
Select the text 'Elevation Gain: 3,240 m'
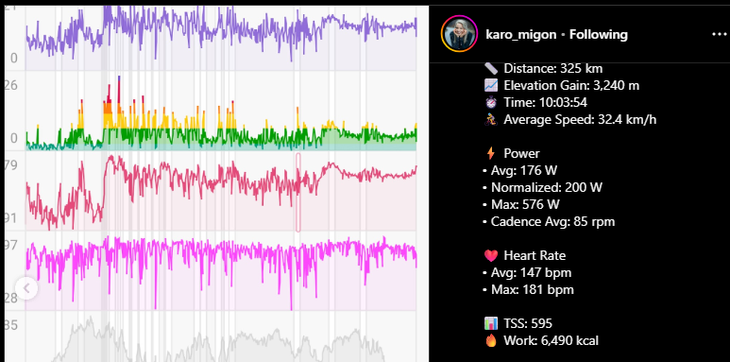click(x=571, y=86)
